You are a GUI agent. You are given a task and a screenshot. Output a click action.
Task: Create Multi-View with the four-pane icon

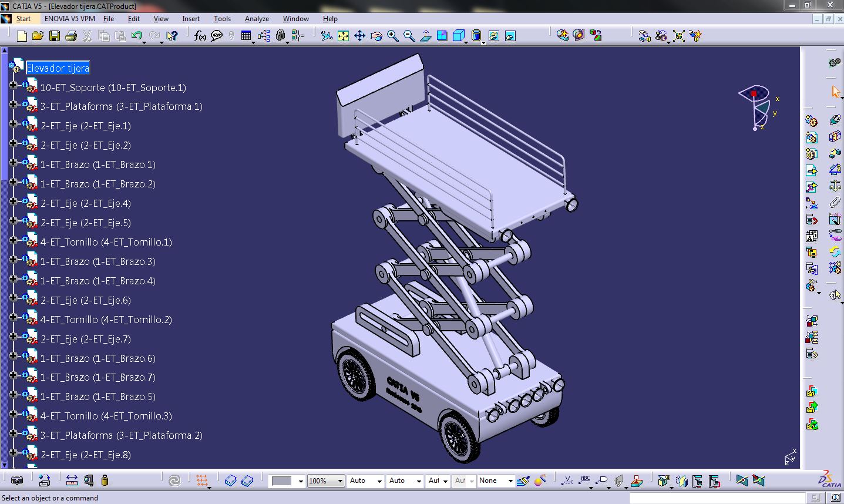442,36
